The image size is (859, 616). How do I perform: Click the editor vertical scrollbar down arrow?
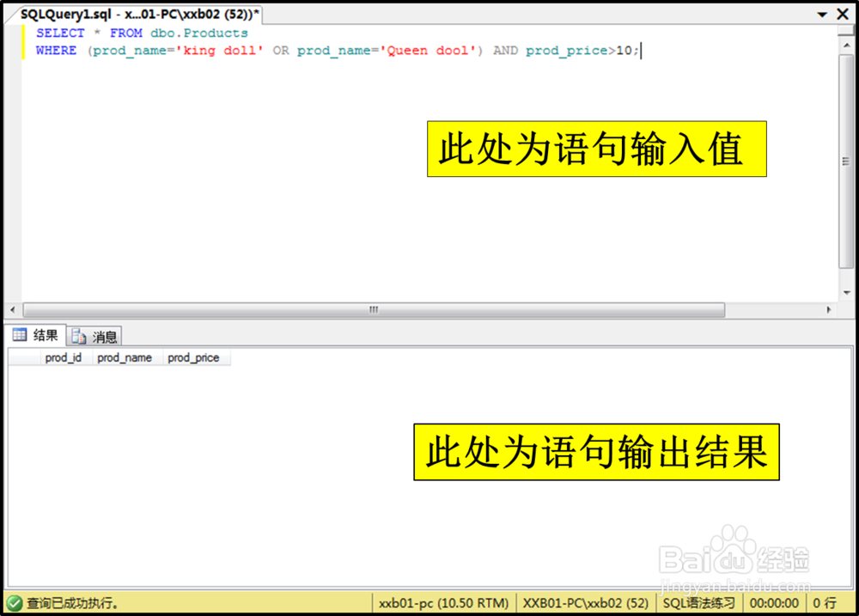coord(845,292)
